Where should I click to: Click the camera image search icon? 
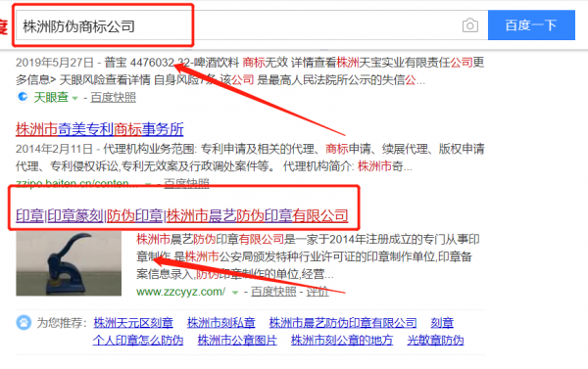(469, 25)
